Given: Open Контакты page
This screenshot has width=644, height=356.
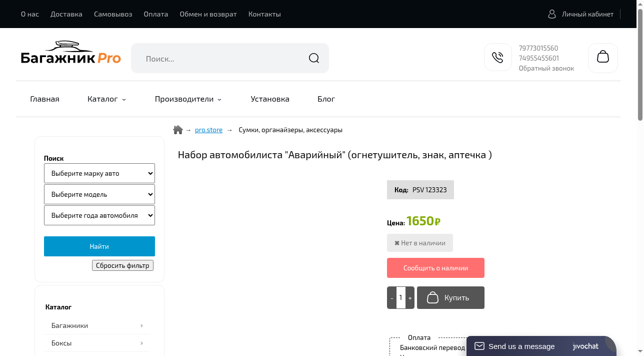Looking at the screenshot, I should (x=264, y=14).
